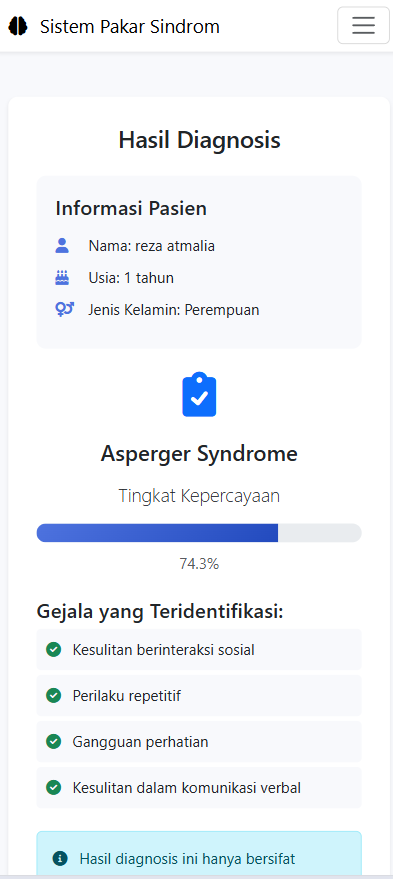Click the gender symbol icon
This screenshot has width=393, height=879.
point(64,309)
